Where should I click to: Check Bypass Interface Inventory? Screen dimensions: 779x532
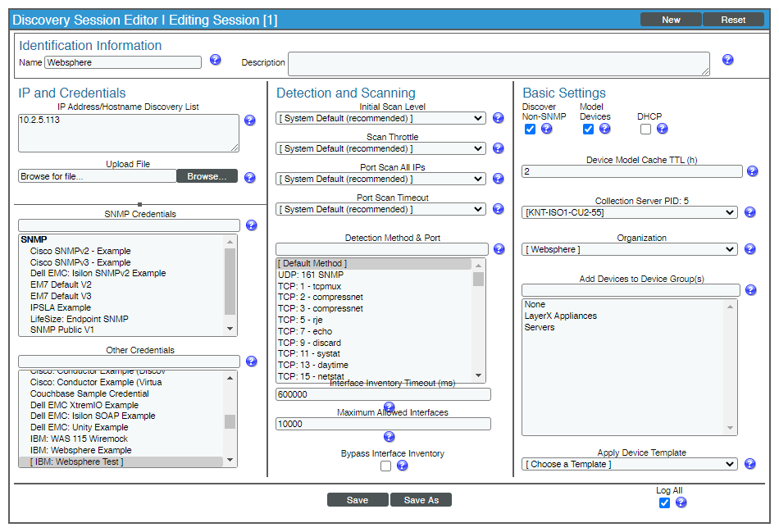[x=385, y=466]
